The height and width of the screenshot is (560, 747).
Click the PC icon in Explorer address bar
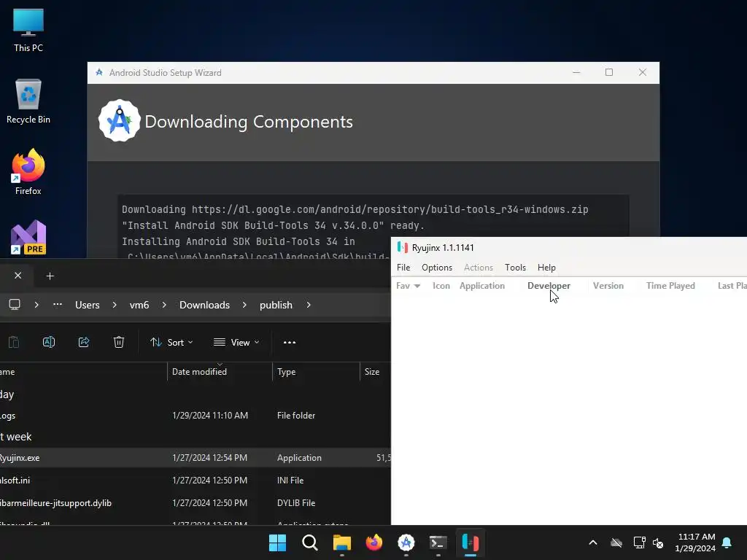point(15,305)
